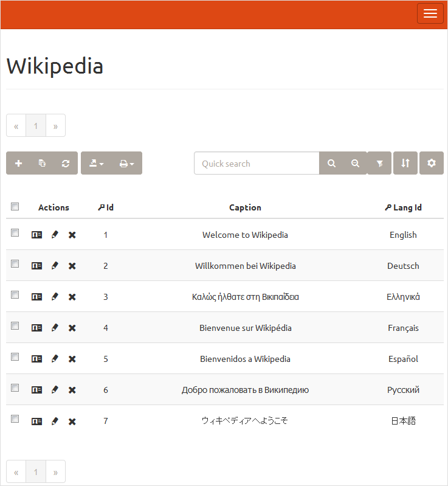Edit the Русский row with pencil
Viewport: 448px width, 486px height.
click(x=55, y=390)
